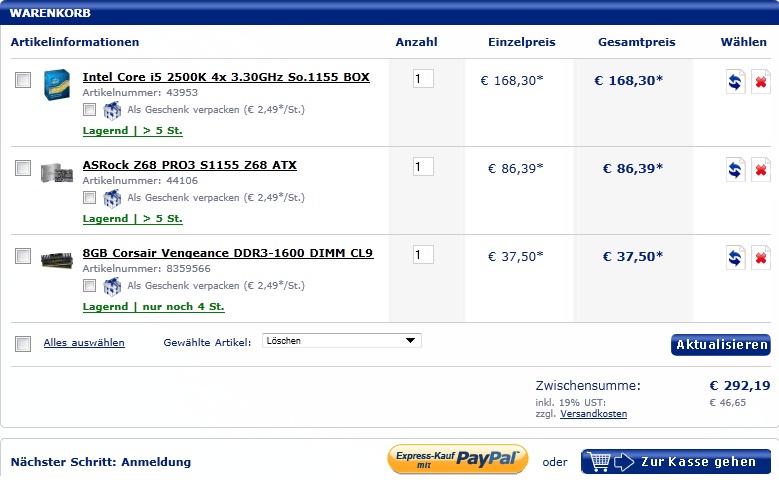779x485 pixels.
Task: Click refresh icon for ASRock Z68 row
Action: tap(735, 170)
